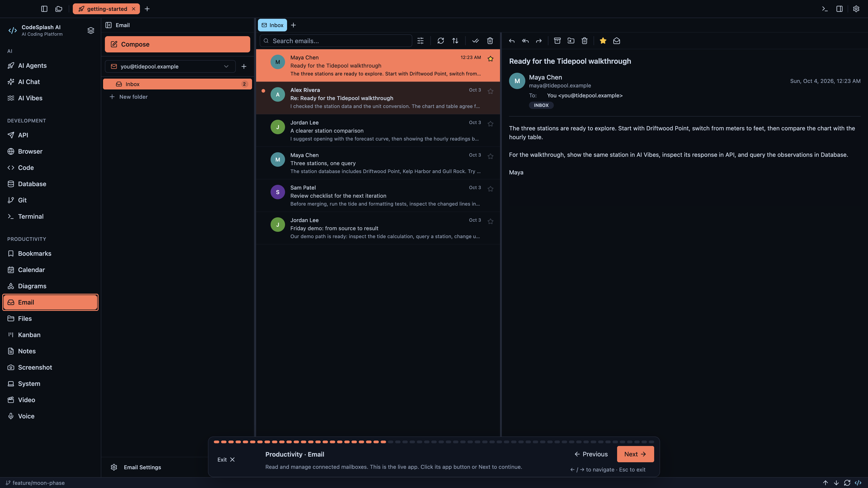This screenshot has width=868, height=488.
Task: Add account with plus beside mailbox
Action: coord(244,66)
